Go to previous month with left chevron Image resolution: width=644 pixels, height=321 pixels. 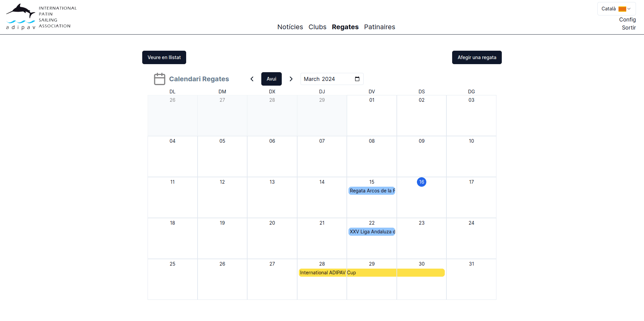tap(252, 79)
